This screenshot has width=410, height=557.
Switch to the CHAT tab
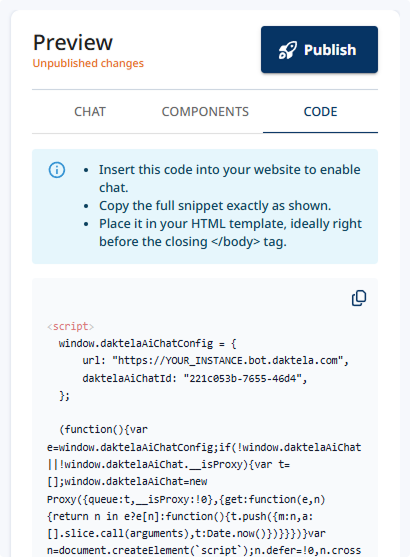(90, 112)
